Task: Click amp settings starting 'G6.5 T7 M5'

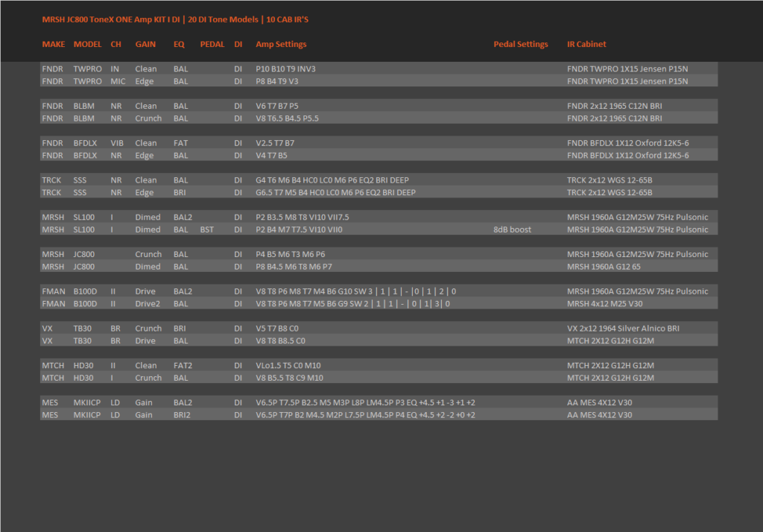Action: tap(336, 192)
